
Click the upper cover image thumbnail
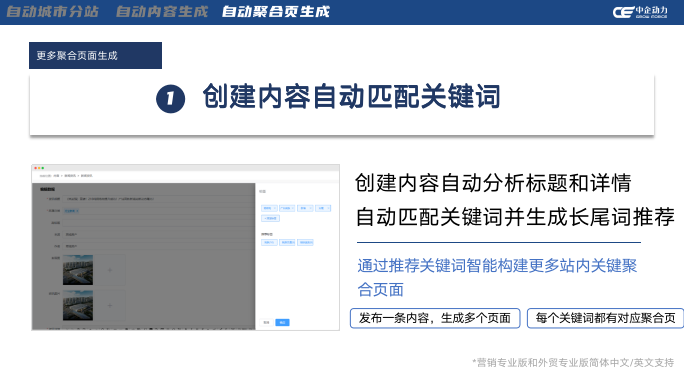(x=78, y=270)
